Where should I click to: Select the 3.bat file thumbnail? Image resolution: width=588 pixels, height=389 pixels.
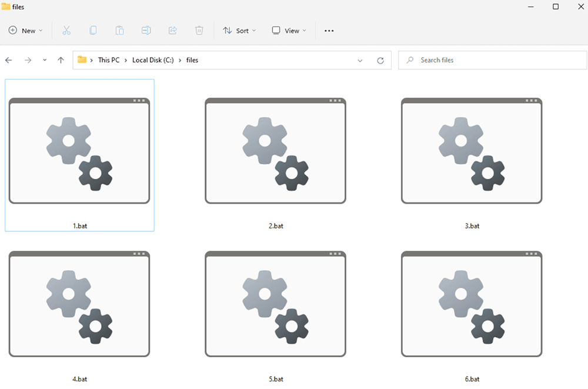(472, 151)
